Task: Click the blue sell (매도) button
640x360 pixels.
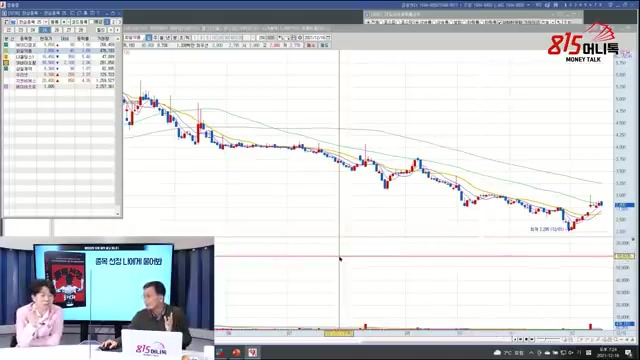Action: 324,45
